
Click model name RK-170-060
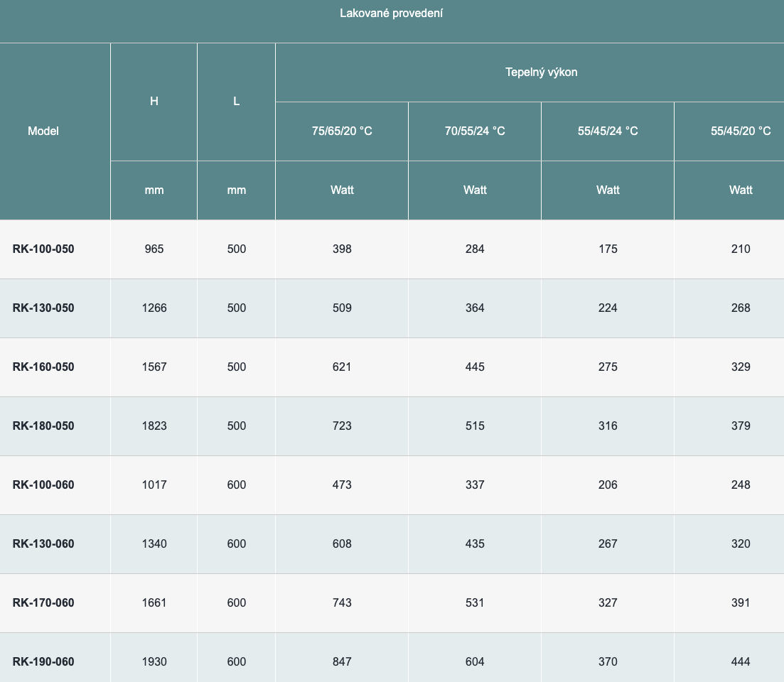[43, 602]
